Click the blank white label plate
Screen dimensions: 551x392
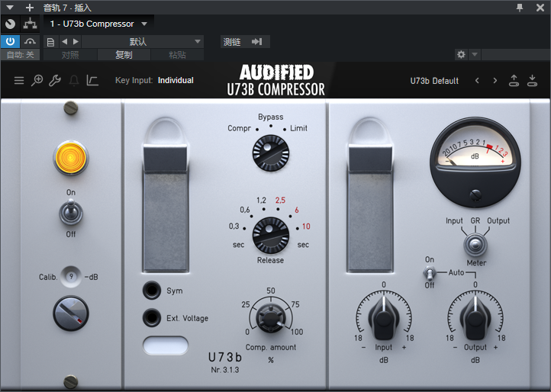165,345
